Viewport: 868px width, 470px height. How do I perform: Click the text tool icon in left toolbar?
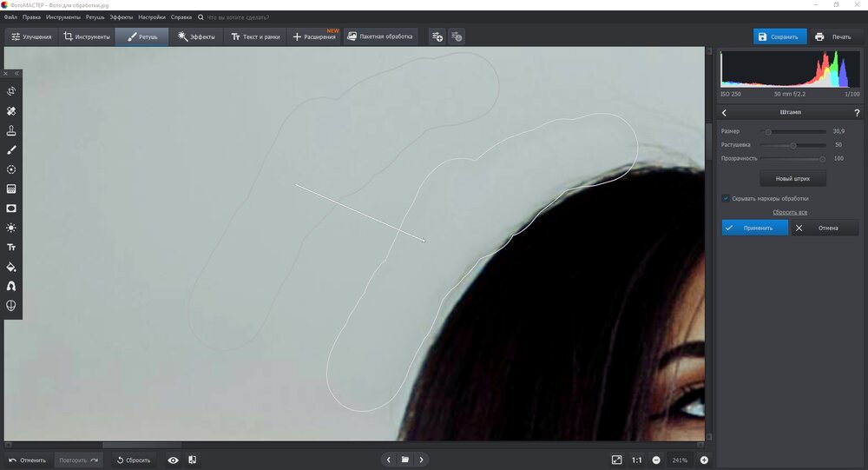11,247
